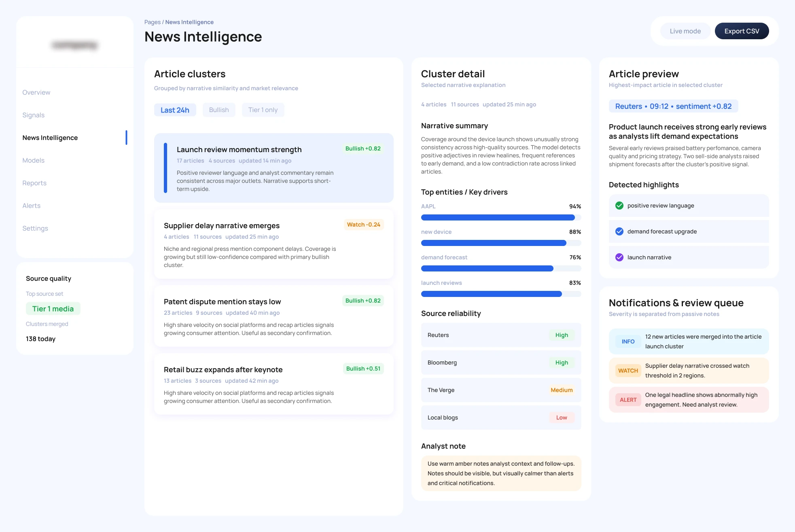Click the amber Analyst note box
Image resolution: width=795 pixels, height=532 pixels.
coord(501,473)
